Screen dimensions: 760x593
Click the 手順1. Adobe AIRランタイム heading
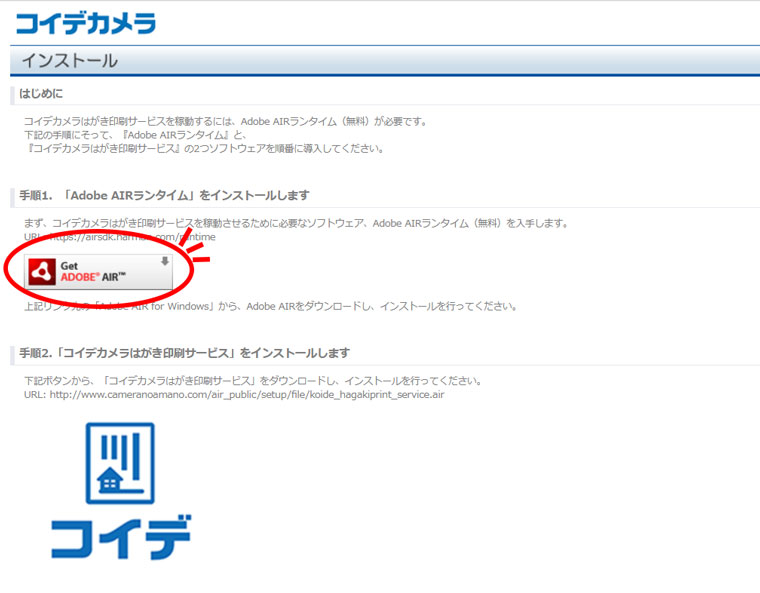(x=164, y=195)
